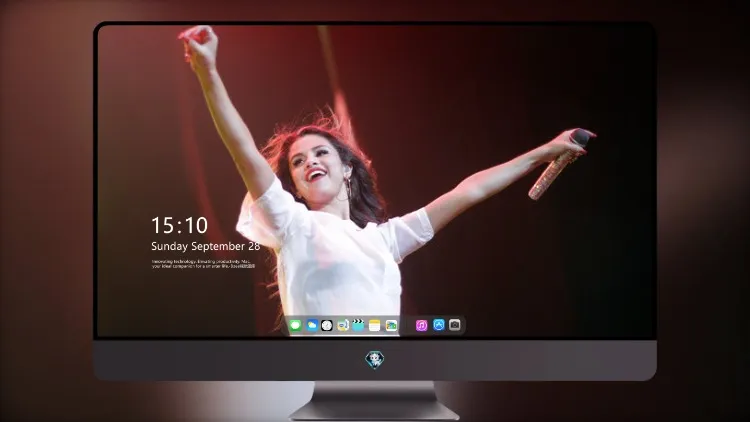Open the thermometer icon app in dock
This screenshot has width=750, height=422.
(x=343, y=325)
